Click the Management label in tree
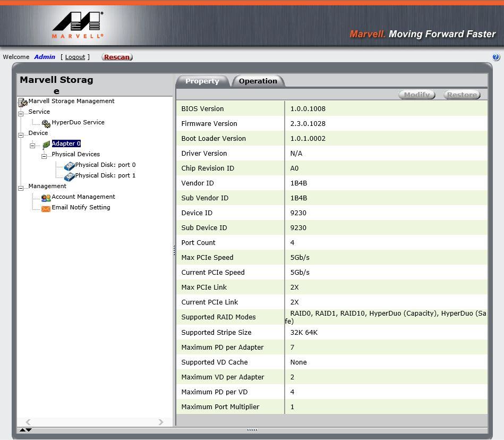504x440 pixels. click(x=47, y=186)
